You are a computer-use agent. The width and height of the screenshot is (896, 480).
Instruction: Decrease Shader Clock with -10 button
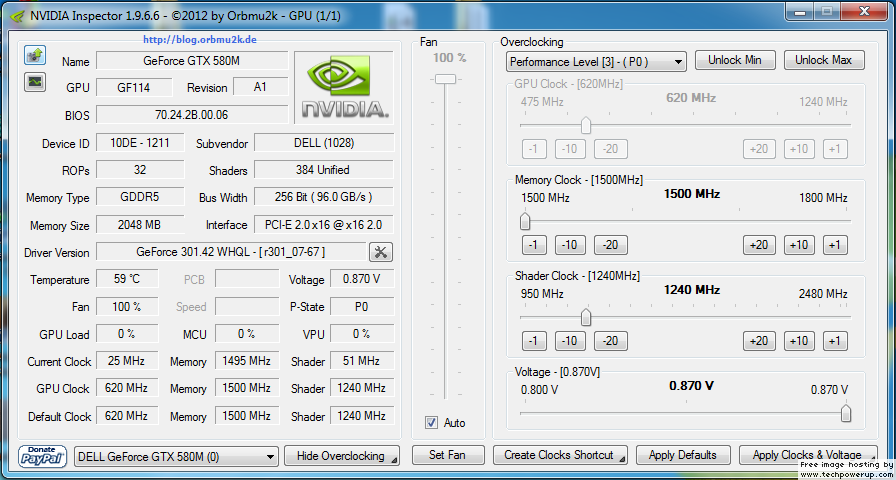(570, 341)
